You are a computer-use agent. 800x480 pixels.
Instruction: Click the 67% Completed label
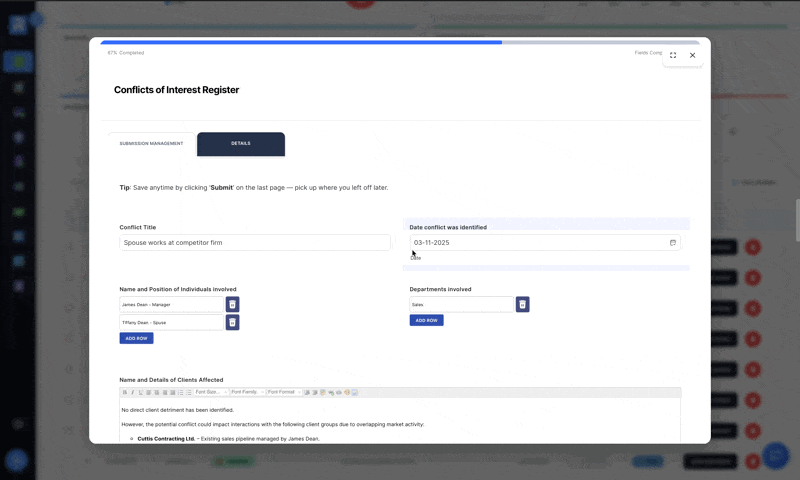[126, 53]
